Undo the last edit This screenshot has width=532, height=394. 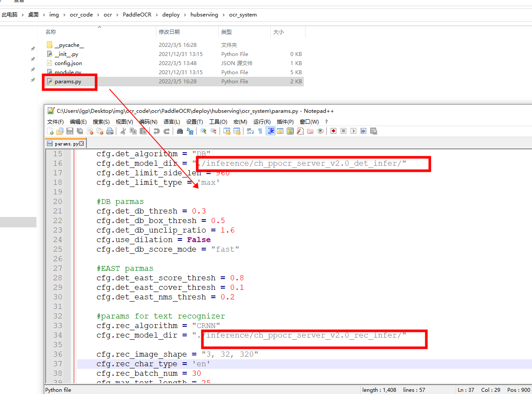click(157, 131)
